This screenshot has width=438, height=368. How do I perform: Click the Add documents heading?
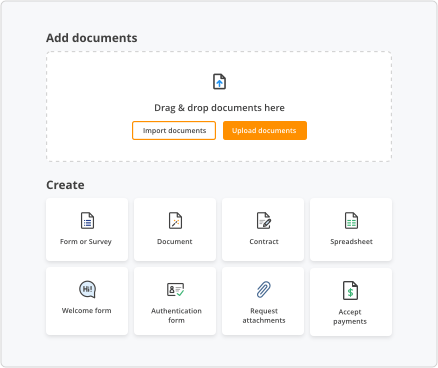[92, 38]
